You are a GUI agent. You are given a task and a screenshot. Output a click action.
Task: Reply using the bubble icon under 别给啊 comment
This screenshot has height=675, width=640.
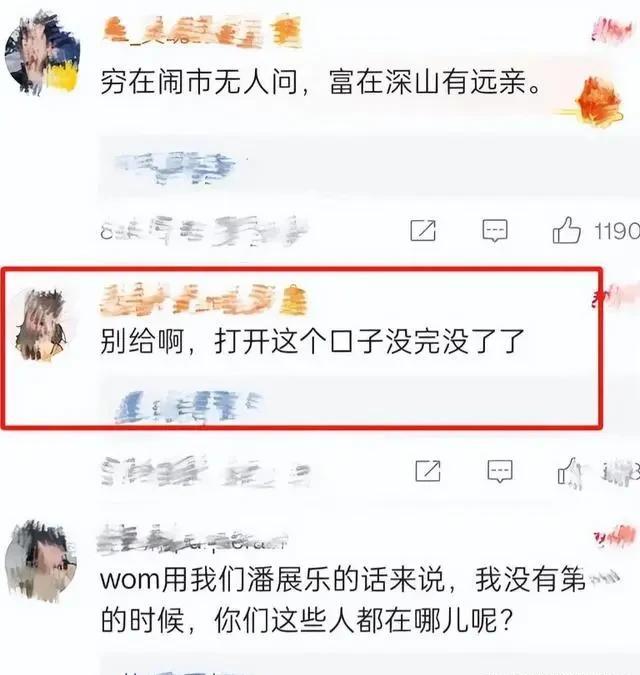coord(500,471)
